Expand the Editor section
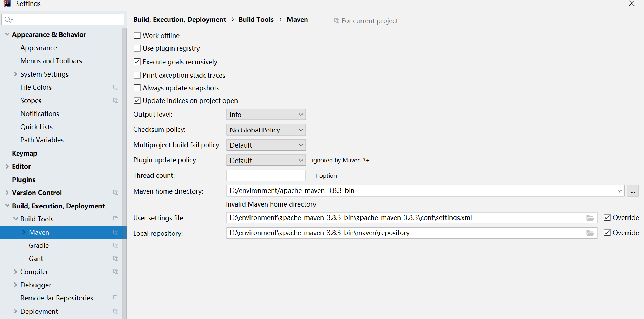Screen dimensions: 644x319 7,166
